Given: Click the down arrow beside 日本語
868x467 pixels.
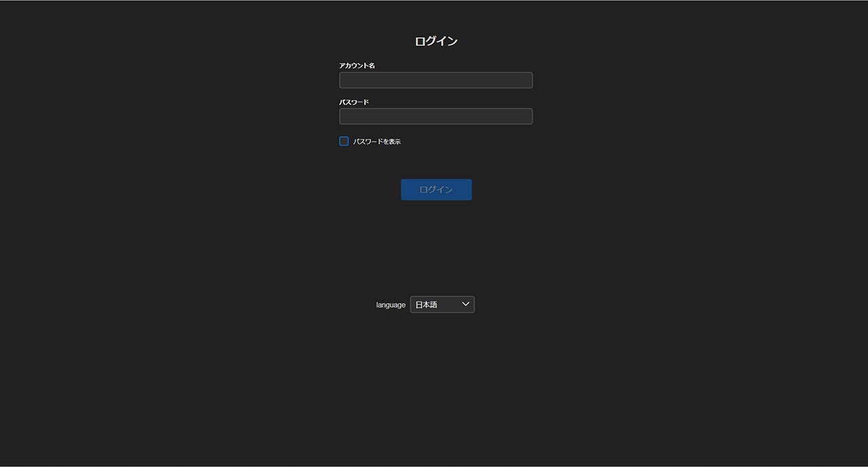Looking at the screenshot, I should coord(465,304).
